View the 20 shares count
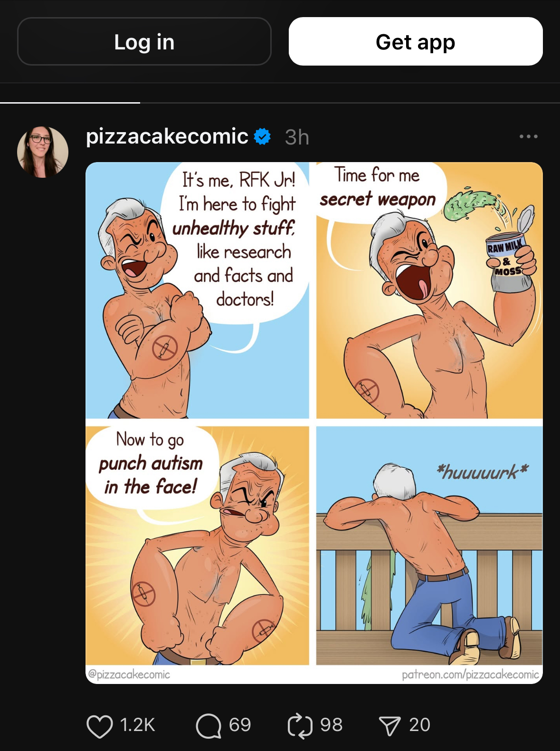Image resolution: width=560 pixels, height=751 pixels. coord(419,725)
